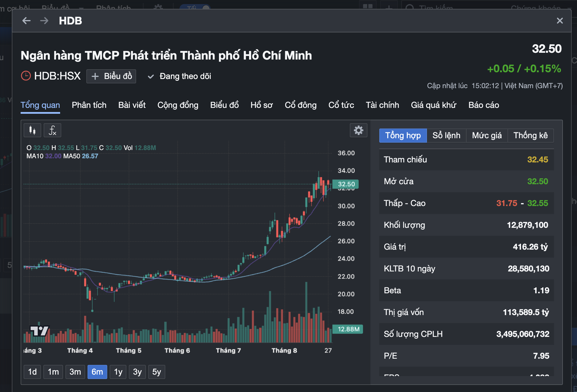577x392 pixels.
Task: Select the 3m time range
Action: [x=75, y=372]
